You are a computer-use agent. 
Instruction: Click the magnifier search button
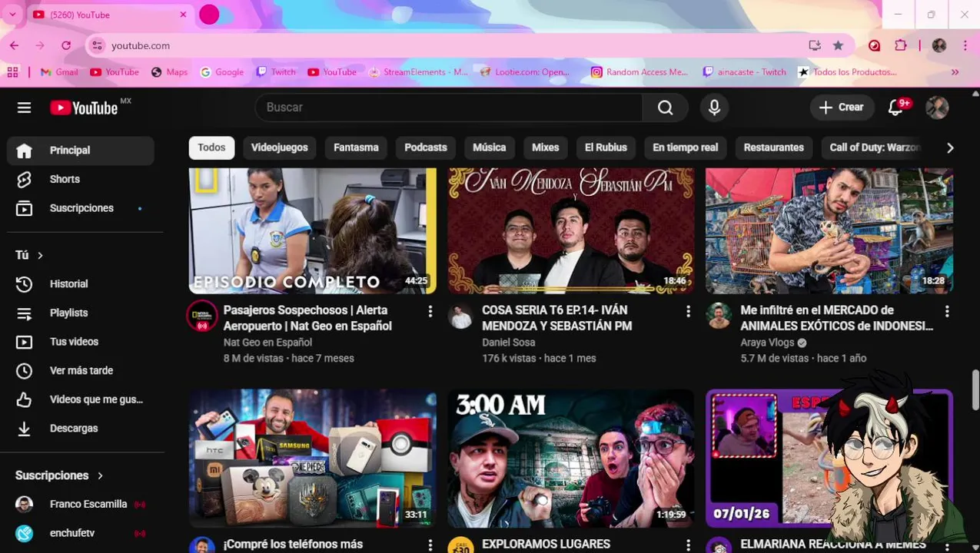[x=666, y=108]
